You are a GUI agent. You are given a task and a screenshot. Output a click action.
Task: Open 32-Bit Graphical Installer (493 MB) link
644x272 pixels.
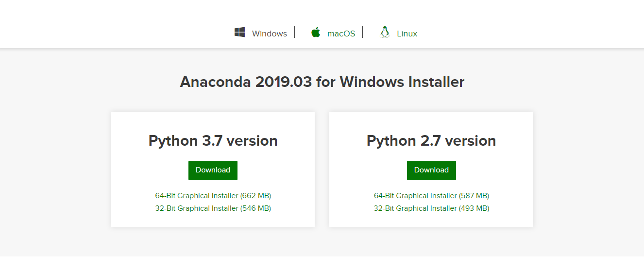(x=431, y=208)
